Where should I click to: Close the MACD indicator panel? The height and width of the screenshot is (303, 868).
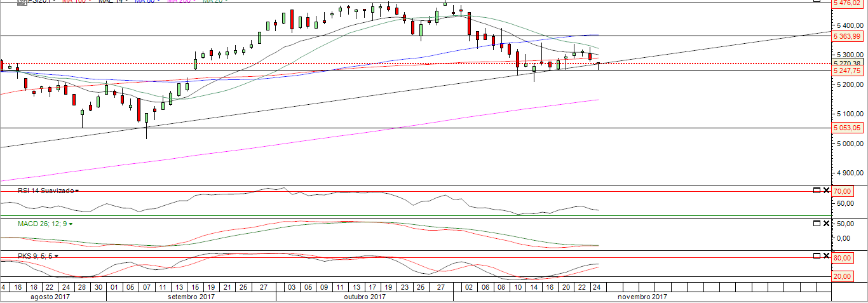coord(826,223)
